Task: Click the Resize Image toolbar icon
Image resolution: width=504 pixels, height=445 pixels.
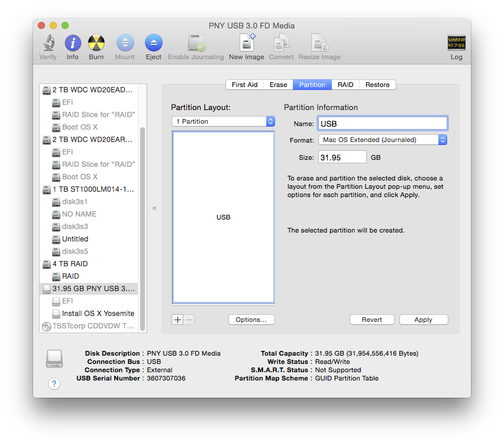Action: click(x=319, y=43)
